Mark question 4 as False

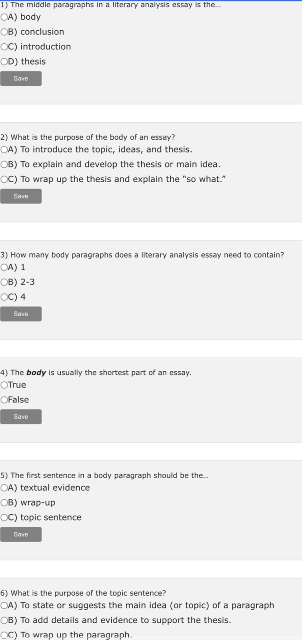tap(4, 400)
